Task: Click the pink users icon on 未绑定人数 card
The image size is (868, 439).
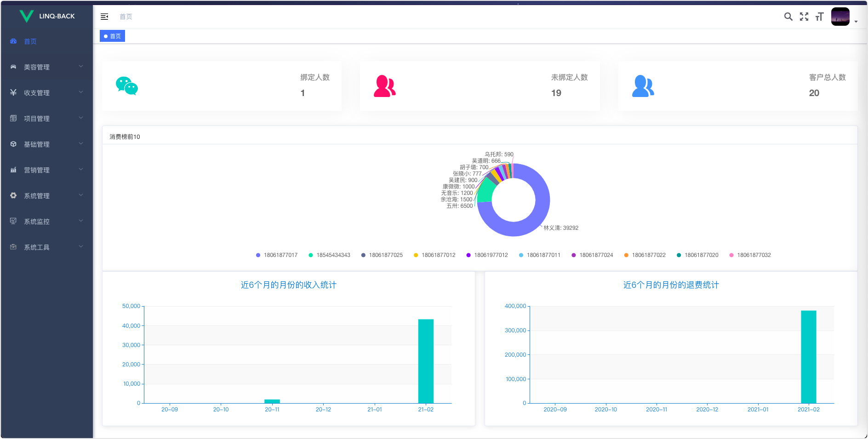Action: 385,86
